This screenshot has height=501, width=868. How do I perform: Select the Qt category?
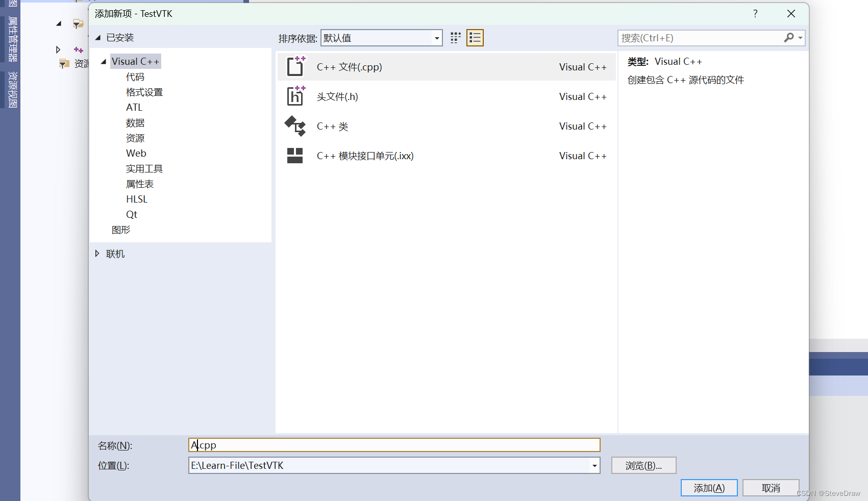[x=132, y=215]
